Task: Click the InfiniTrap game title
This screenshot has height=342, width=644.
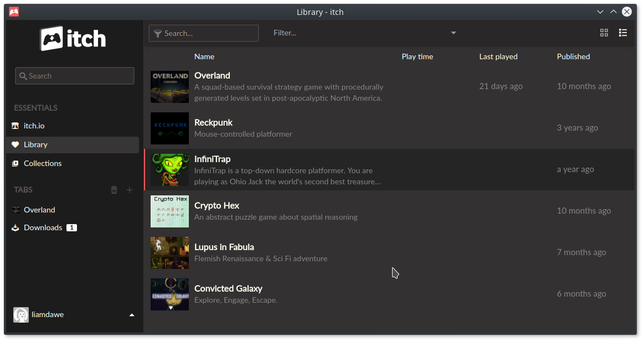Action: 212,159
